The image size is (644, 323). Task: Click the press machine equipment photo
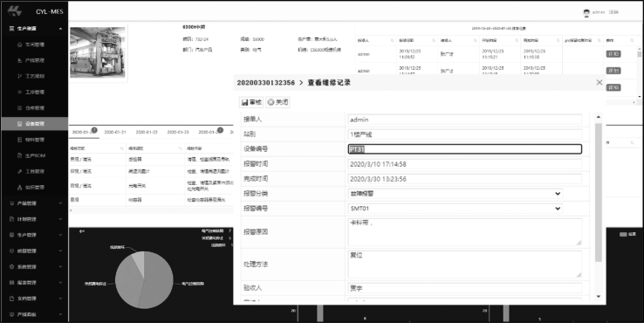pyautogui.click(x=98, y=52)
